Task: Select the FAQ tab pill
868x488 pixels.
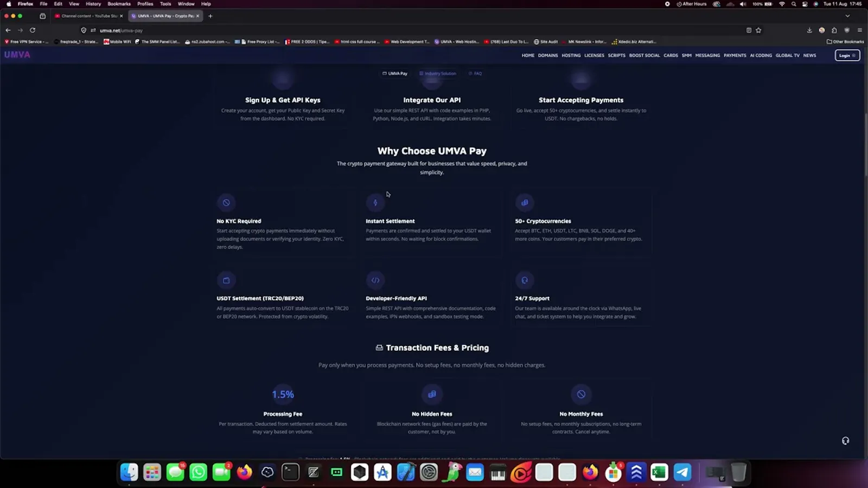Action: tap(475, 73)
